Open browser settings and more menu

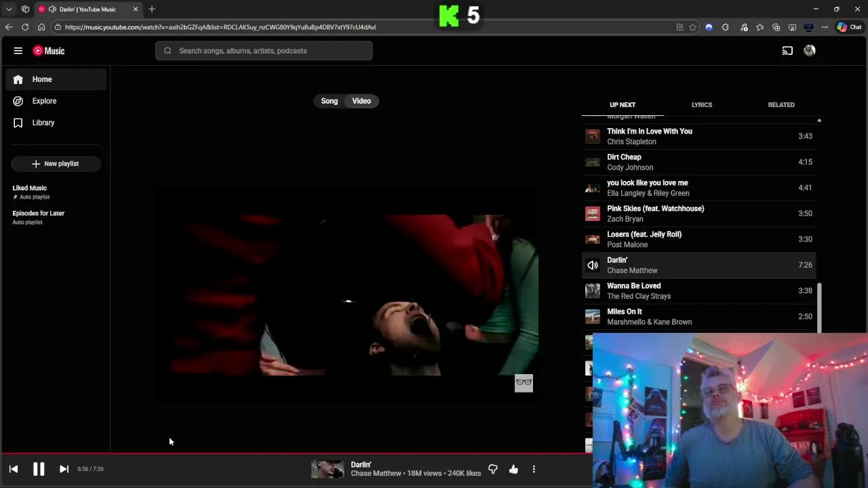point(825,27)
